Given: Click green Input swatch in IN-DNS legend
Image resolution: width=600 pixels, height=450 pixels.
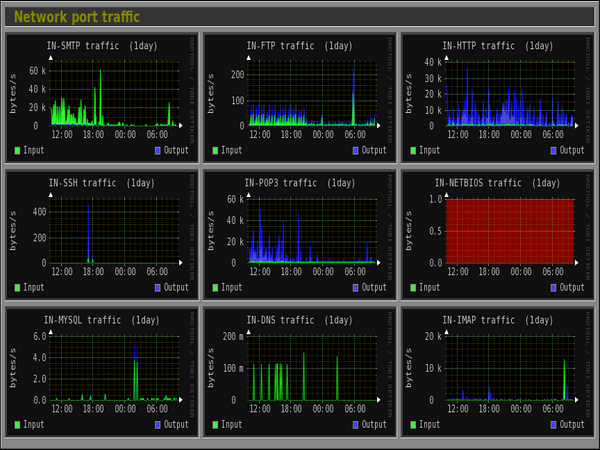Looking at the screenshot, I should pos(216,425).
